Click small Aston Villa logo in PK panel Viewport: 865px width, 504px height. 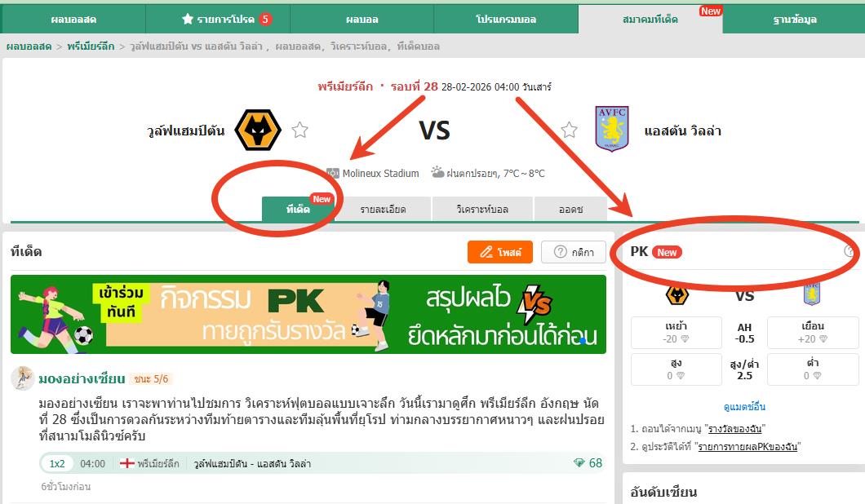pos(811,294)
